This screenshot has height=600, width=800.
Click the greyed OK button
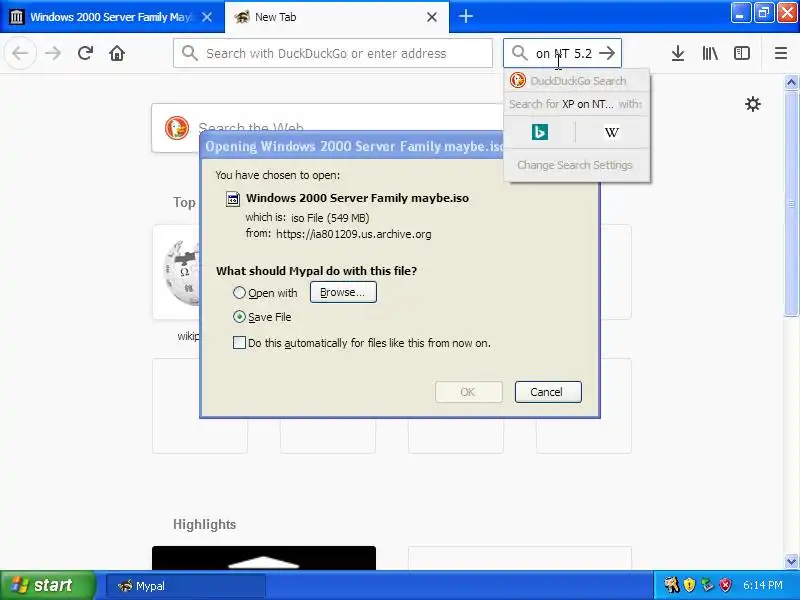click(x=468, y=392)
